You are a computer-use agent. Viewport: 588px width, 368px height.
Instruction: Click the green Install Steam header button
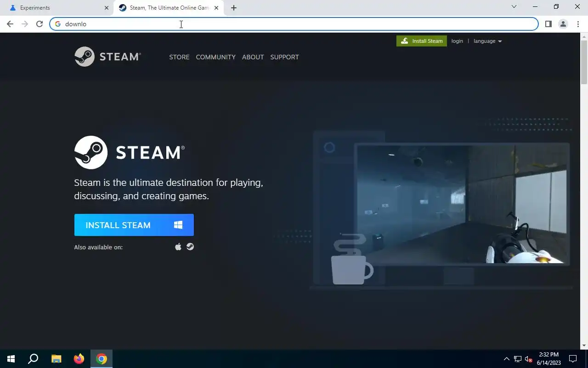[x=422, y=41]
